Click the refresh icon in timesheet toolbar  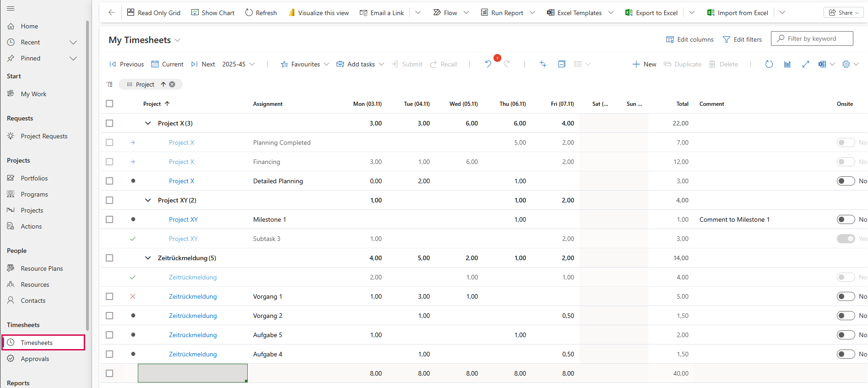pos(769,64)
